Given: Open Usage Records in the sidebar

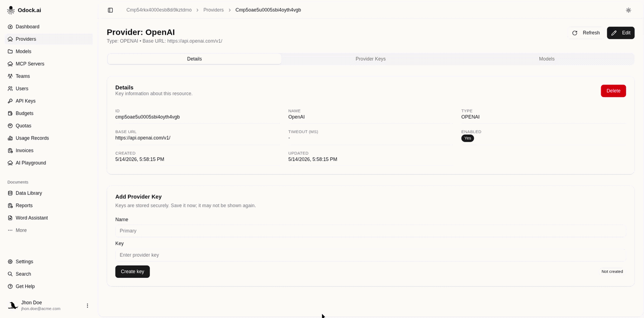Looking at the screenshot, I should [49, 138].
